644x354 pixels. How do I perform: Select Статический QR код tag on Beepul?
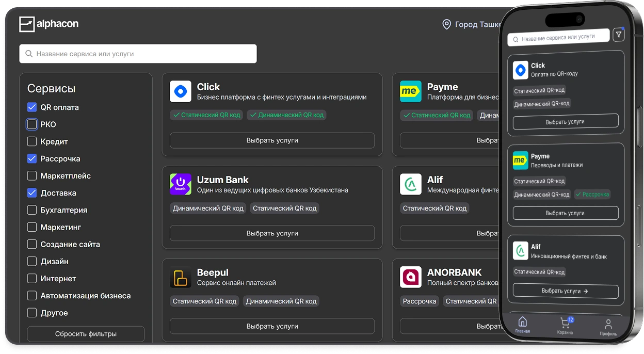point(204,301)
